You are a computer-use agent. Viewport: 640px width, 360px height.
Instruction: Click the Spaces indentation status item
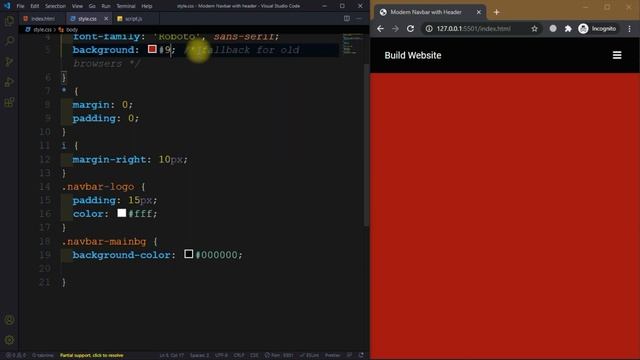coord(200,356)
